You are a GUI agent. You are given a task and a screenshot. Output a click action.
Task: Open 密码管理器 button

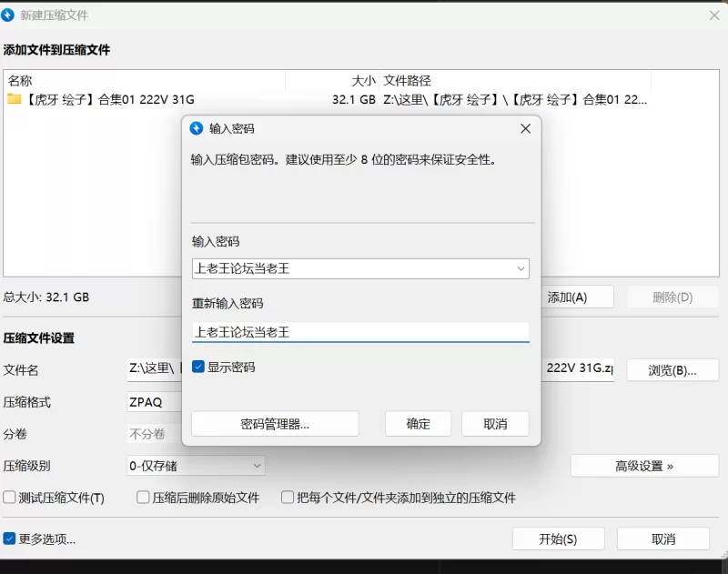point(275,424)
